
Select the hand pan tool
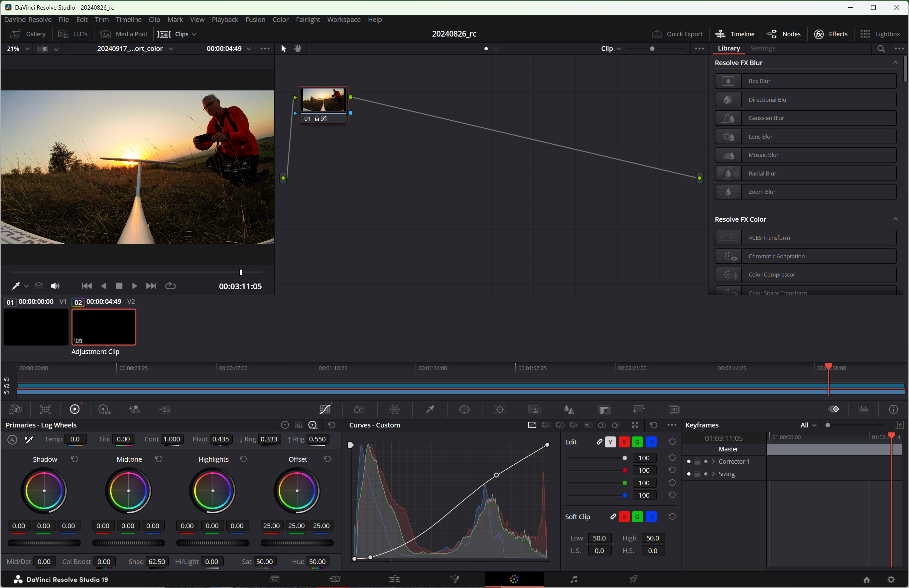pyautogui.click(x=298, y=49)
